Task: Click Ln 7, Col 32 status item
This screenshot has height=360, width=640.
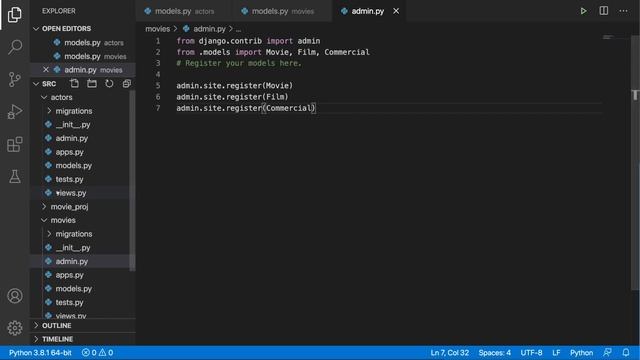Action: click(x=449, y=353)
